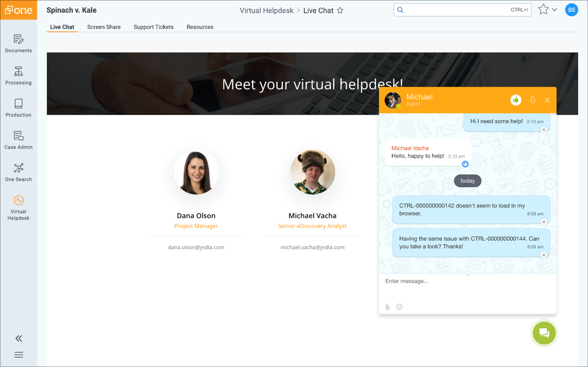Favorite the Live Chat page with the star
Viewport: 588px width, 367px height.
[x=341, y=10]
